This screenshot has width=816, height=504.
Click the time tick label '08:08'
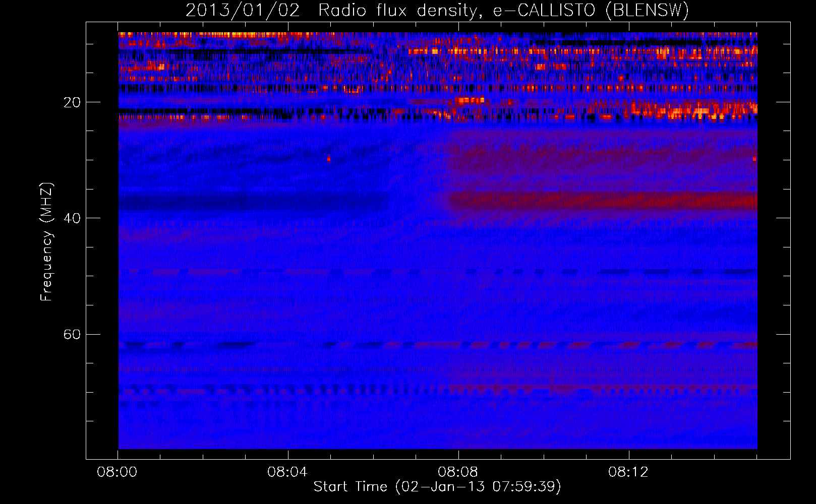tap(458, 472)
